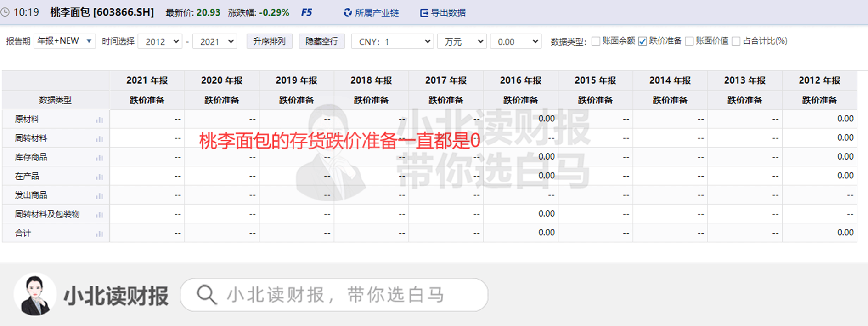Click the clock icon beside 10:19
The width and height of the screenshot is (868, 326).
coord(5,12)
